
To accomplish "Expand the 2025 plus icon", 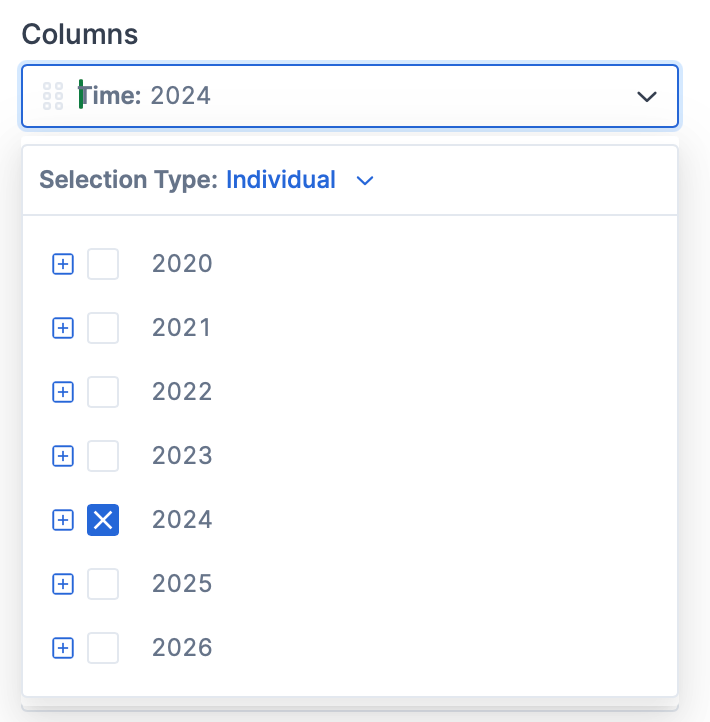I will point(63,584).
